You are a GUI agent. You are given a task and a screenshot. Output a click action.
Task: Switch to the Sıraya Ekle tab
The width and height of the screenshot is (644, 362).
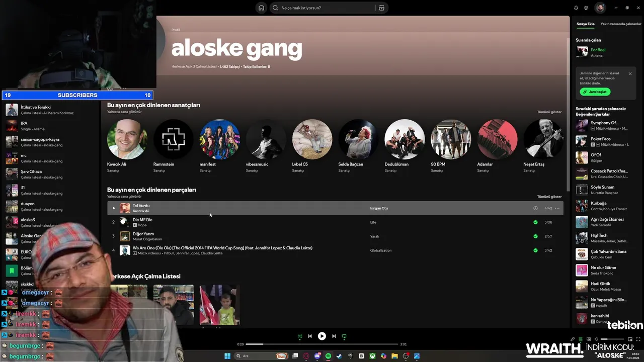coord(586,24)
